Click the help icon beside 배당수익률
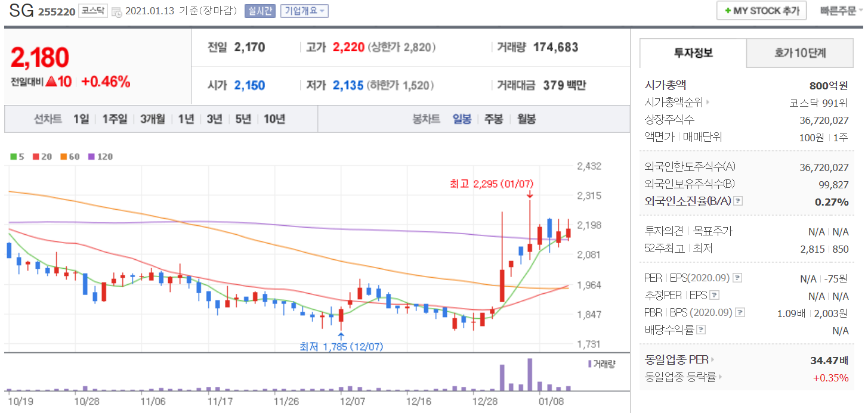 pos(701,330)
